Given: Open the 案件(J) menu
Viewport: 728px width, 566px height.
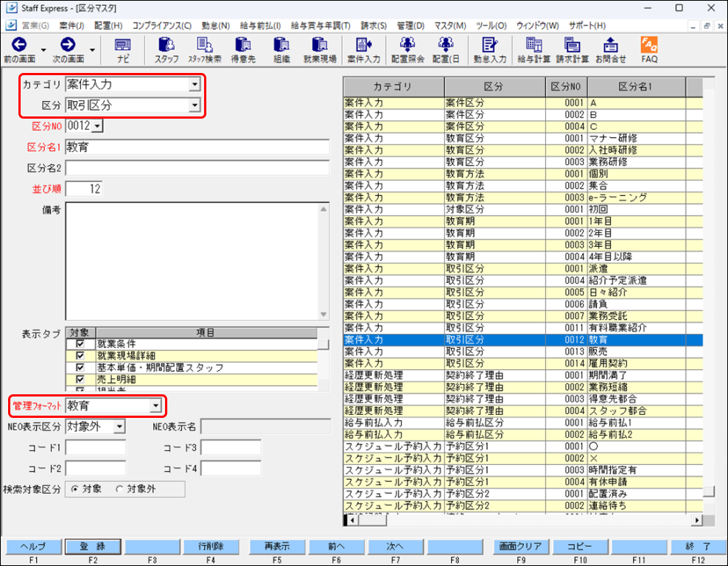Looking at the screenshot, I should [x=71, y=26].
